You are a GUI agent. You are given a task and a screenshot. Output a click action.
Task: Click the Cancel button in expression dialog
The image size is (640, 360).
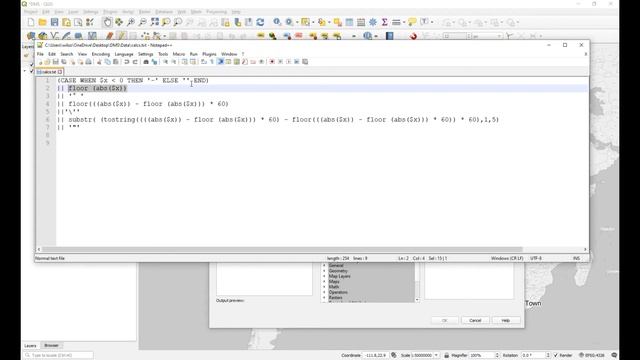[475, 320]
